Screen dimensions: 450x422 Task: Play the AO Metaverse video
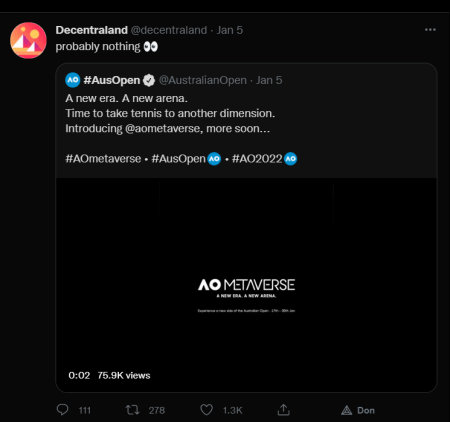tap(246, 285)
